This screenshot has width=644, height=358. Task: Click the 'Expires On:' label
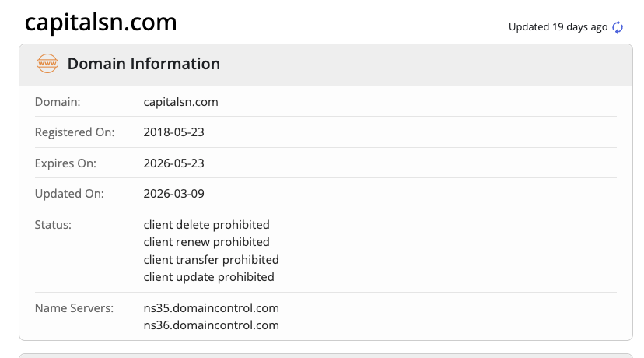(65, 163)
